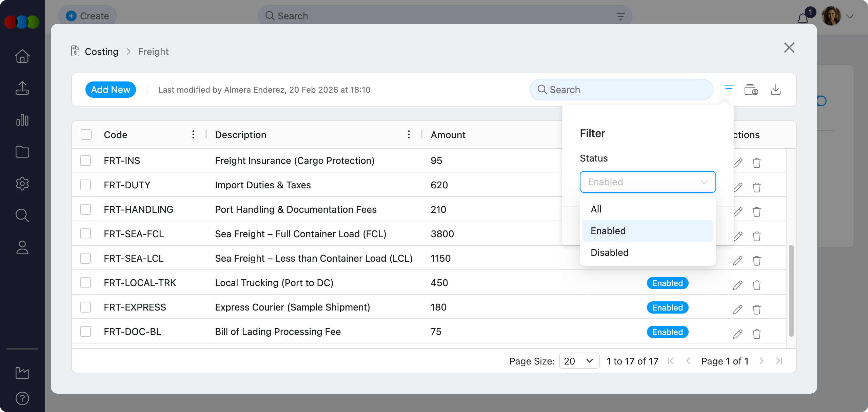Viewport: 868px width, 412px height.
Task: Click the help question mark icon in the sidebar
Action: (x=22, y=398)
